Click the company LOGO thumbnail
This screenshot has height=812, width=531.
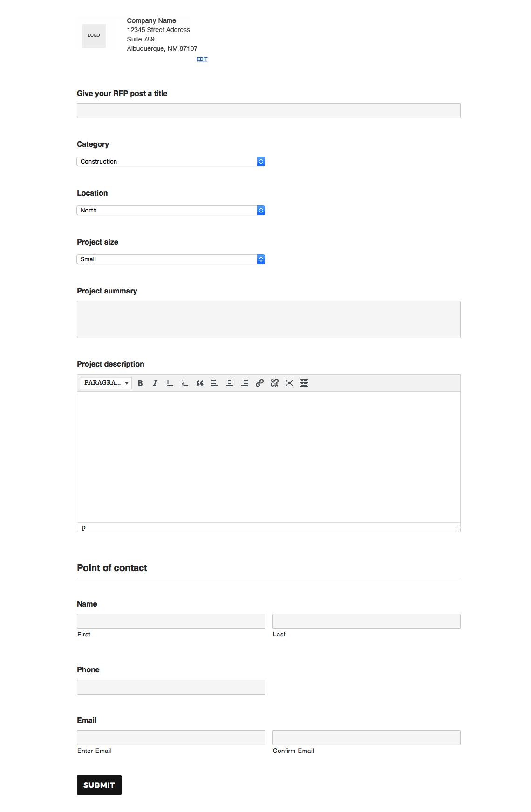(x=94, y=35)
